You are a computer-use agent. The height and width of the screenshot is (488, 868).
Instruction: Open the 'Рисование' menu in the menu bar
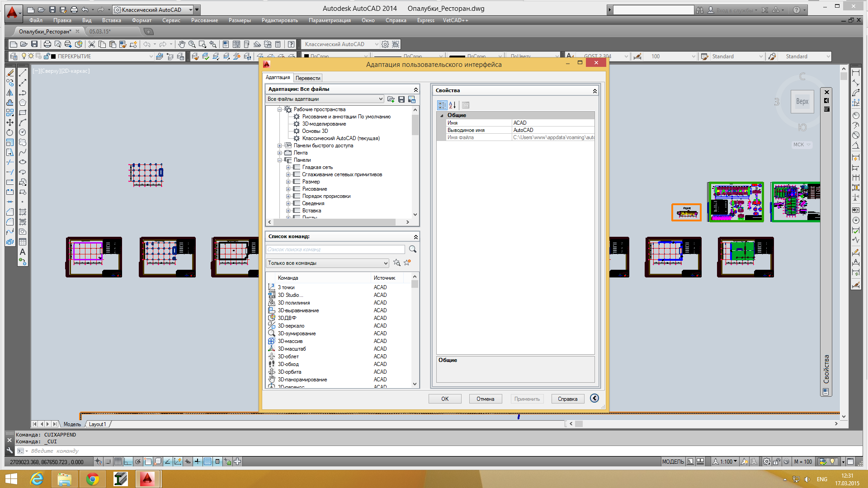click(204, 20)
